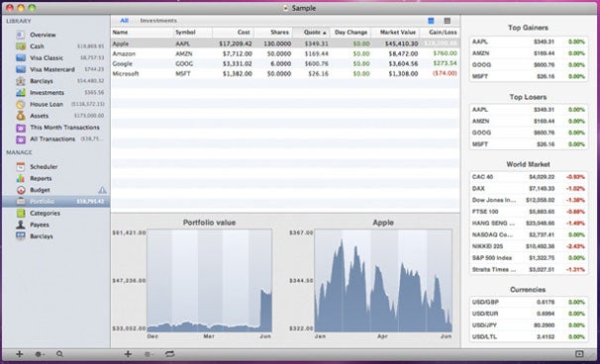The image size is (600, 364).
Task: Click the USD/GBP currency row
Action: point(529,302)
